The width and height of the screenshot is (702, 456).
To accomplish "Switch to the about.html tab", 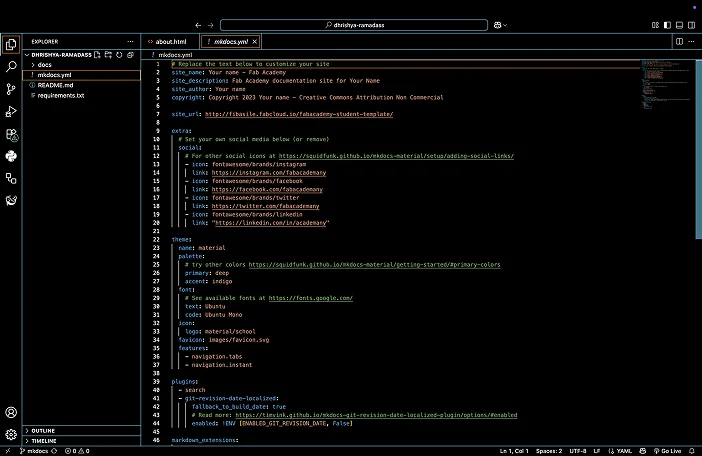I will coord(171,42).
